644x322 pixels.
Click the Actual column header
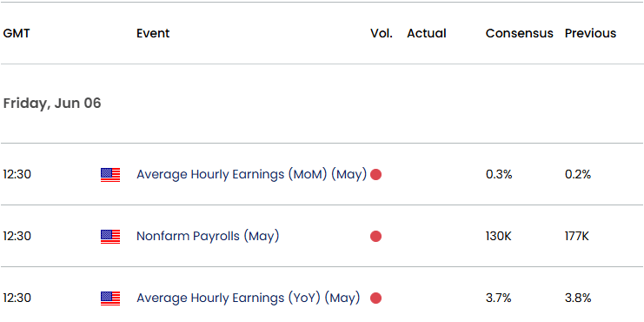tap(427, 33)
